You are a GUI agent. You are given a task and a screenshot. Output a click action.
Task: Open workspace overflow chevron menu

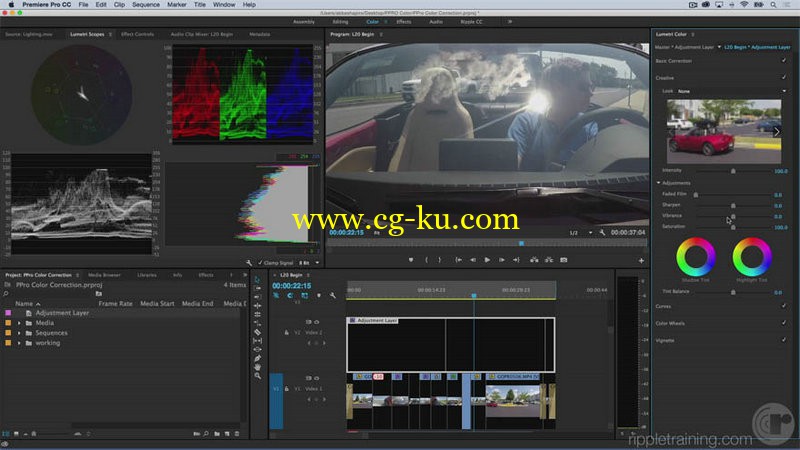[x=510, y=22]
